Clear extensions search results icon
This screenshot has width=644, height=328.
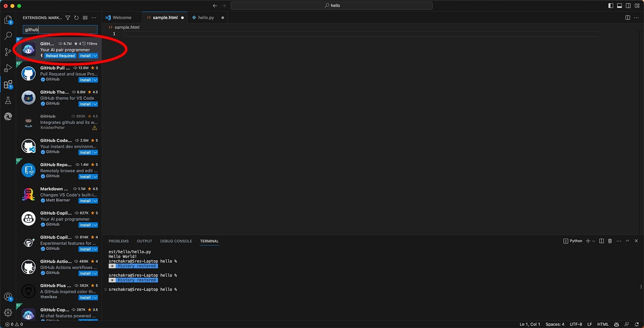point(85,18)
